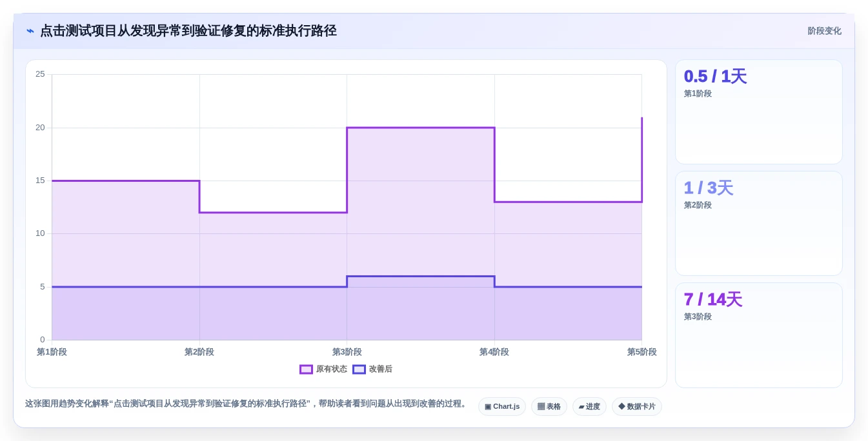This screenshot has height=441, width=868.
Task: Select the 进度 tag chip
Action: 589,407
